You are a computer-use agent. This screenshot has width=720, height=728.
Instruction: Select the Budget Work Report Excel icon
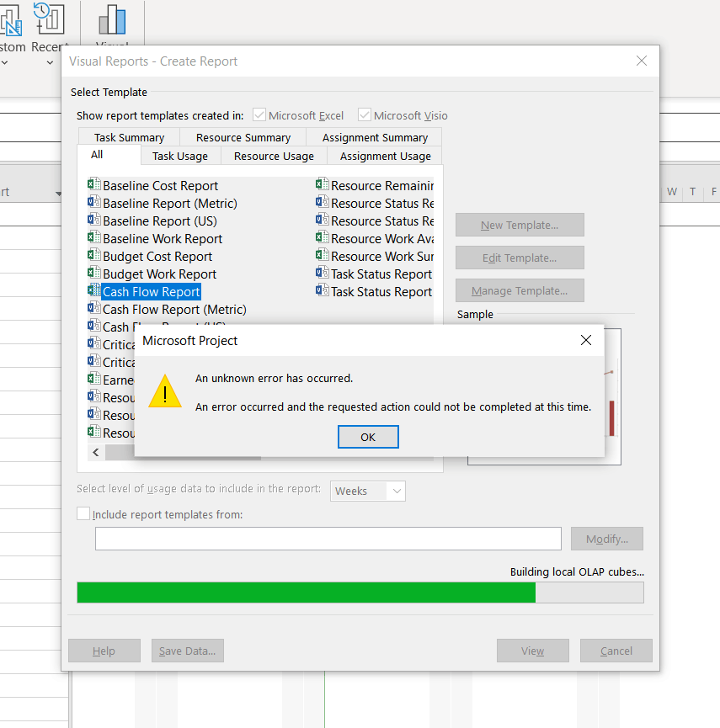pos(94,273)
